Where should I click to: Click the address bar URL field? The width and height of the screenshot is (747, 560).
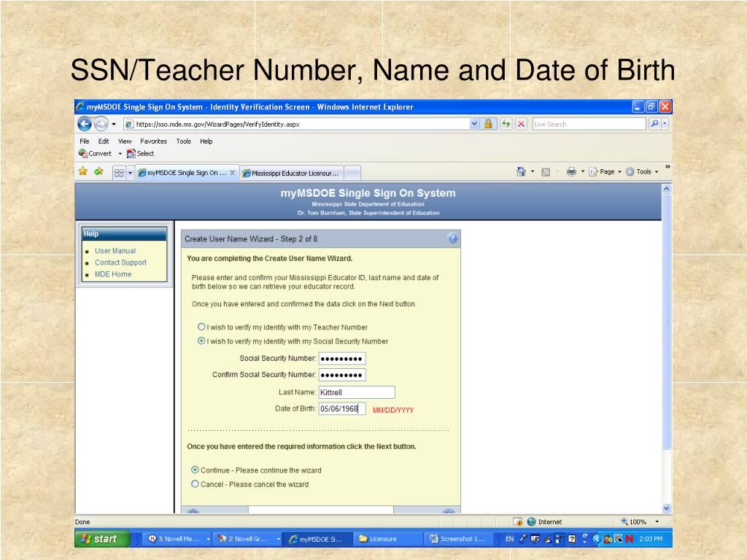click(x=296, y=124)
